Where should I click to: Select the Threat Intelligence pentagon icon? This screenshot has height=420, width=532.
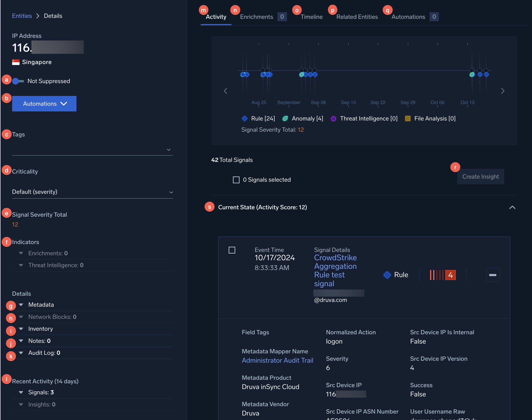[333, 118]
